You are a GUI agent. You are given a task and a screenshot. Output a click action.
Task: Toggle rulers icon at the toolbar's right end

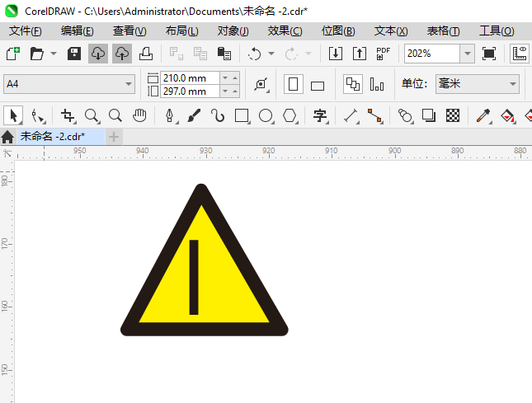520,54
